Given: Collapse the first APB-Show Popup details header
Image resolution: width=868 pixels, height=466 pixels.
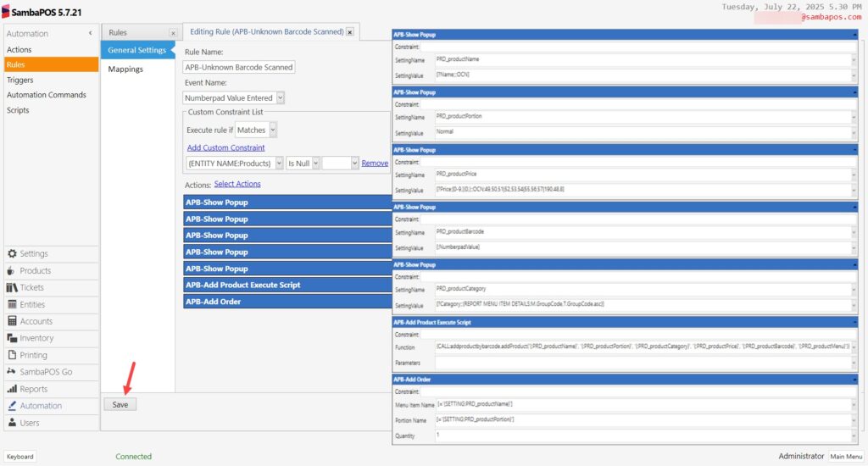Looking at the screenshot, I should (854, 35).
